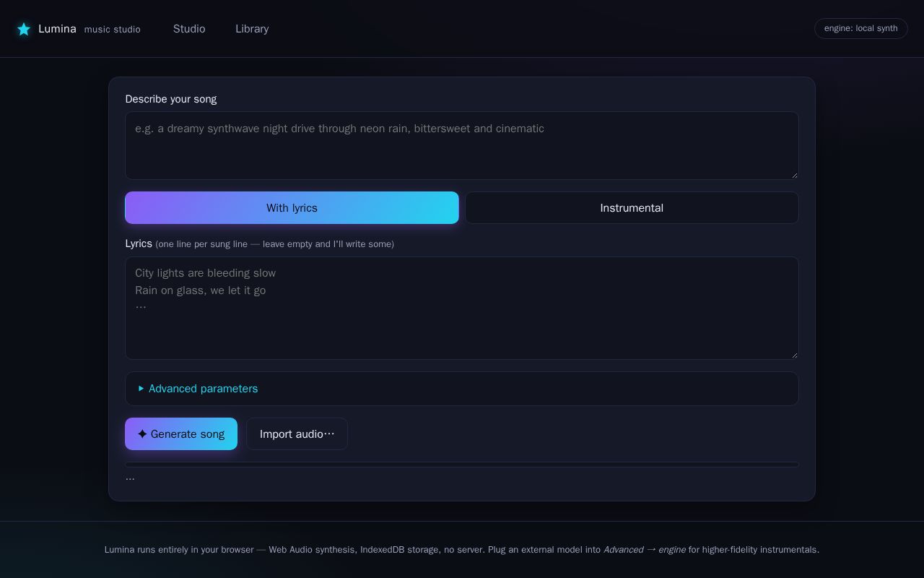
Task: Click the generation progress bar
Action: coord(462,465)
